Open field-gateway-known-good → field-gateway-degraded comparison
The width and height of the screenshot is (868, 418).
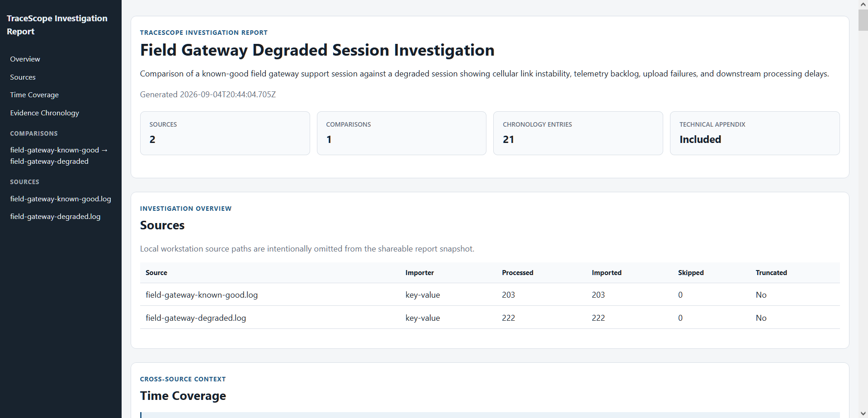pyautogui.click(x=59, y=156)
